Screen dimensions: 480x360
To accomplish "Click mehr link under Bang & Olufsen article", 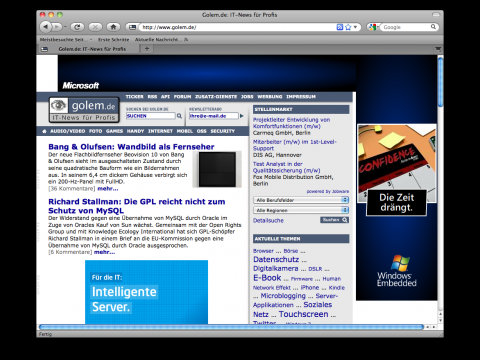I will point(108,189).
